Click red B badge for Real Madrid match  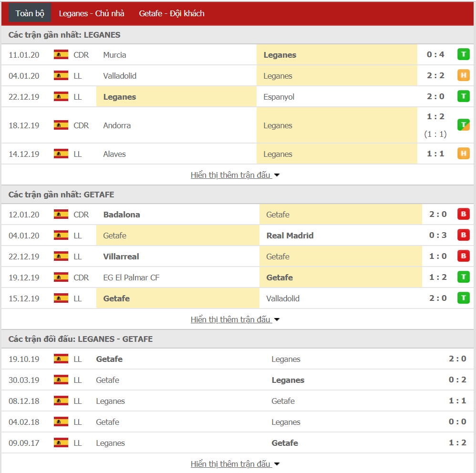[464, 235]
